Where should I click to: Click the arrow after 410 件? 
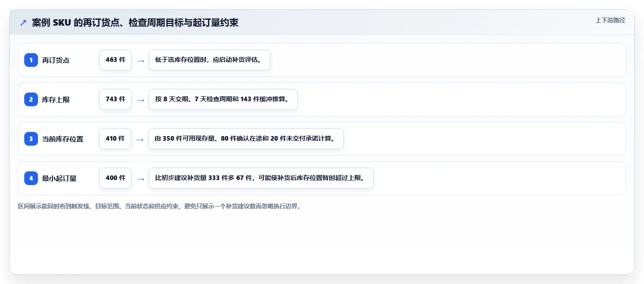point(140,139)
